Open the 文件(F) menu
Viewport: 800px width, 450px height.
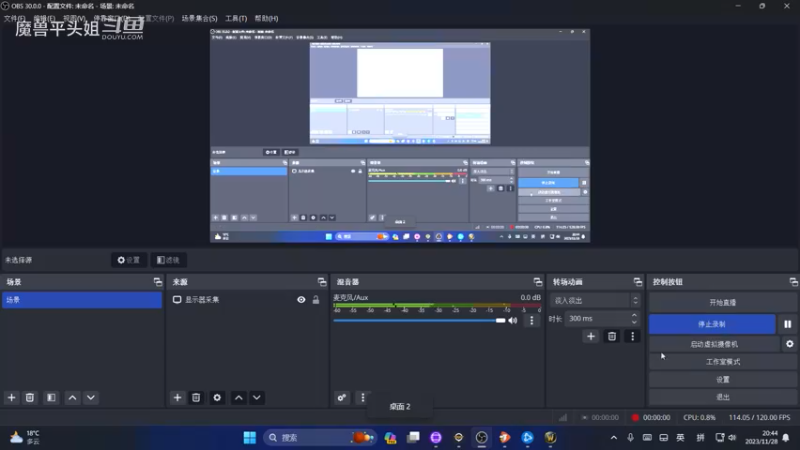click(x=14, y=18)
